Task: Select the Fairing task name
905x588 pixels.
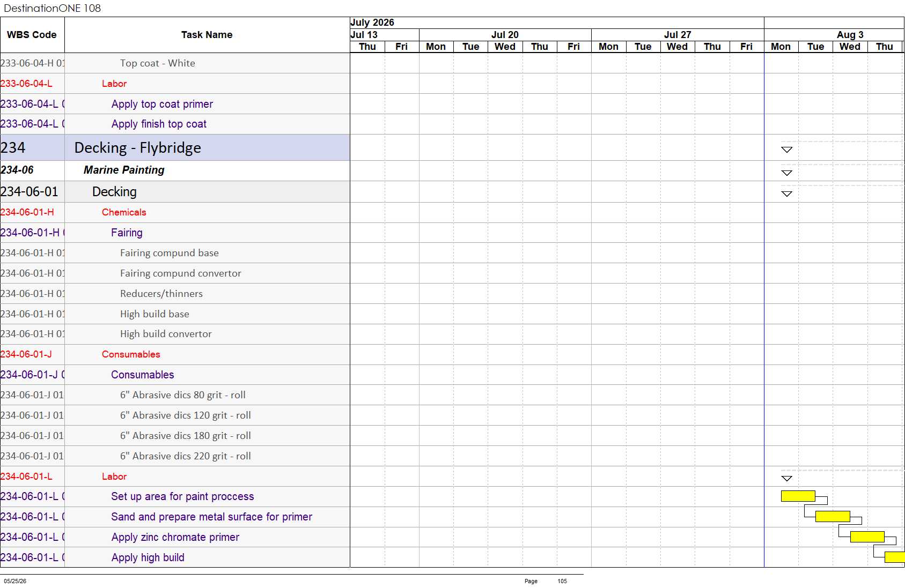Action: coord(127,233)
